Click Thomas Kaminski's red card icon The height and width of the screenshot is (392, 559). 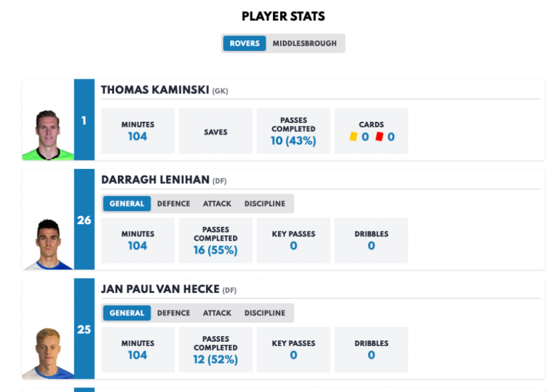point(379,136)
